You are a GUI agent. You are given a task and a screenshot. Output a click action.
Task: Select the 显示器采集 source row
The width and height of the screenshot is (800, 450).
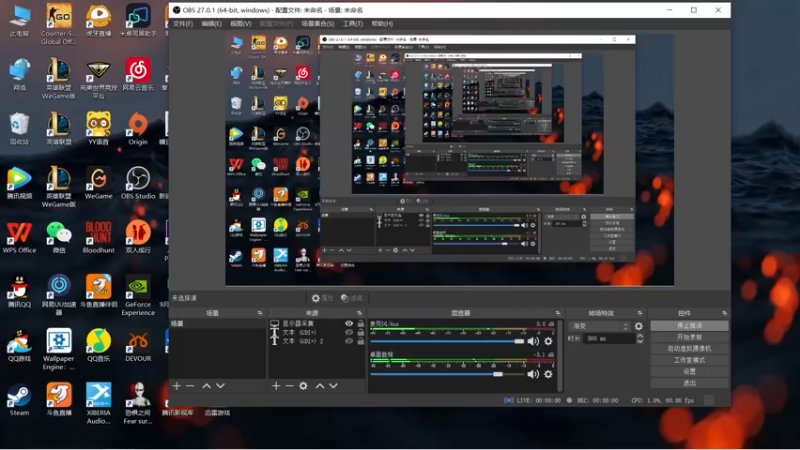317,323
